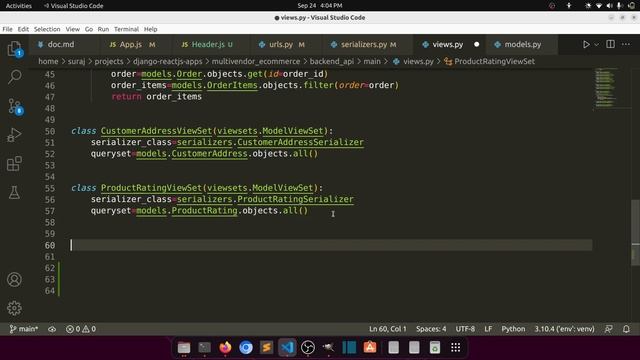Image resolution: width=640 pixels, height=360 pixels.
Task: Open the Testing flask view
Action: tap(14, 193)
